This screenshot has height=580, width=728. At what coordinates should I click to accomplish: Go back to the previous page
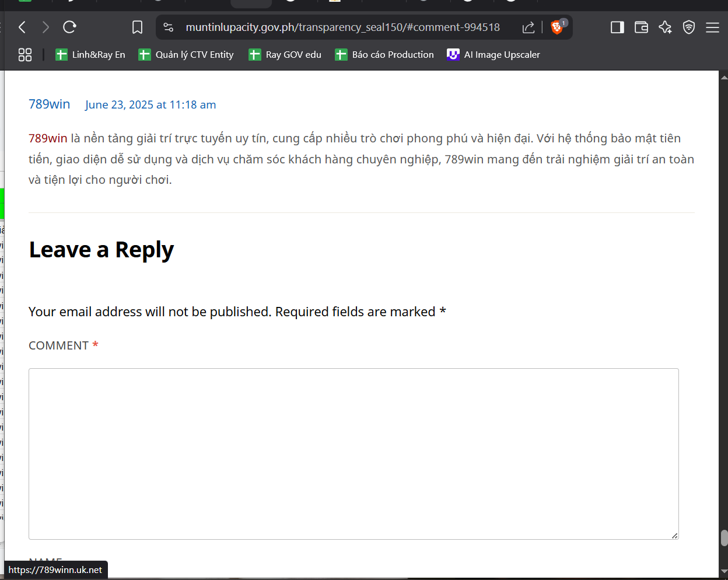point(22,27)
